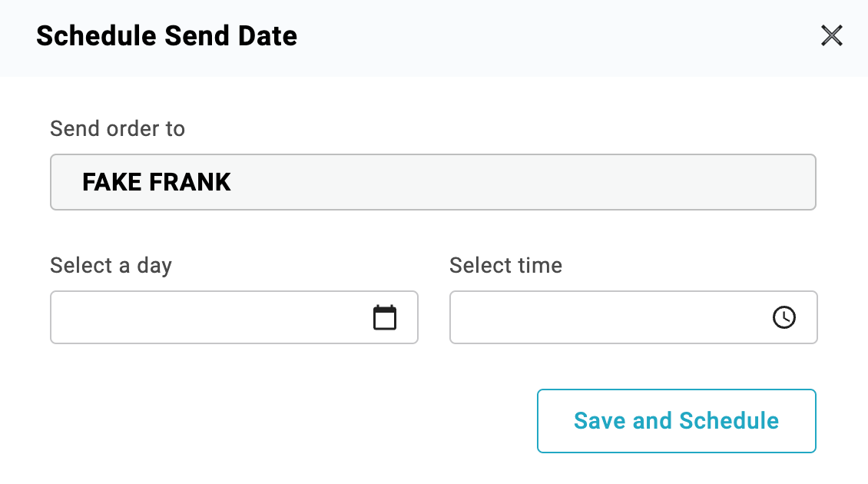Screen dimensions: 868x484
Task: Dismiss dialog using the top-right X
Action: click(x=832, y=36)
